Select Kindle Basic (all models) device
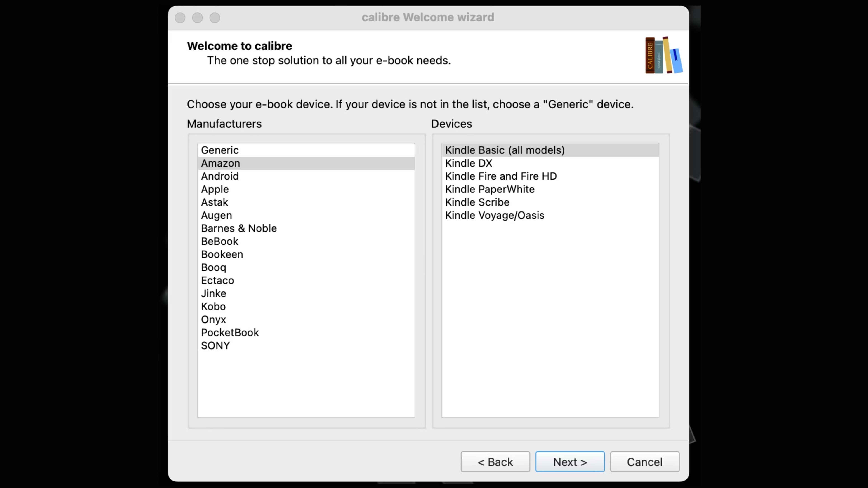This screenshot has height=488, width=868. [550, 150]
